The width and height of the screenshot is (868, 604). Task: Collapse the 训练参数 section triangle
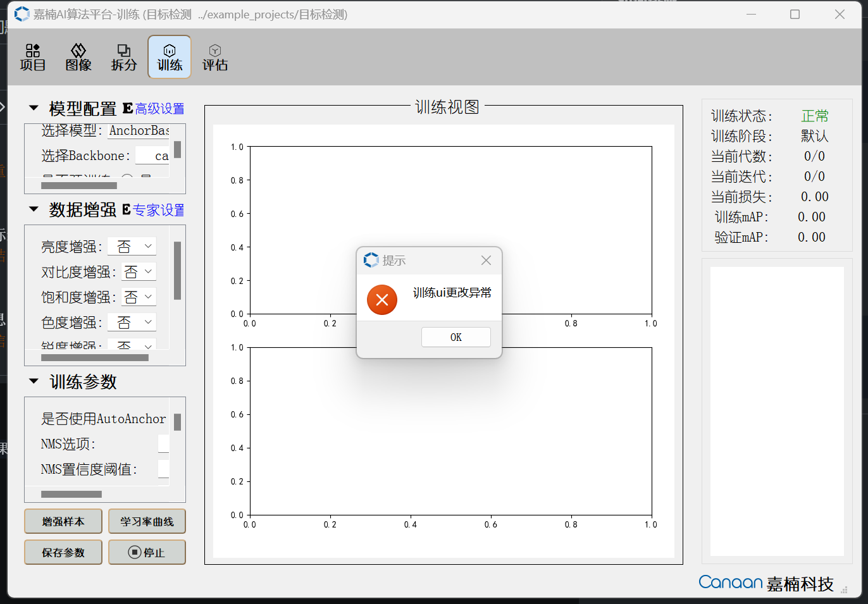tap(34, 381)
